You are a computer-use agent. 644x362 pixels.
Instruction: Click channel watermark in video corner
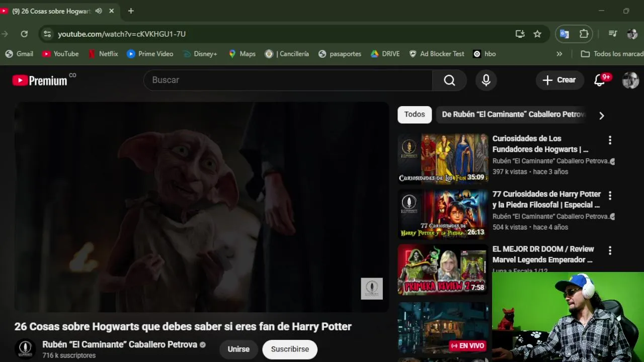point(372,289)
